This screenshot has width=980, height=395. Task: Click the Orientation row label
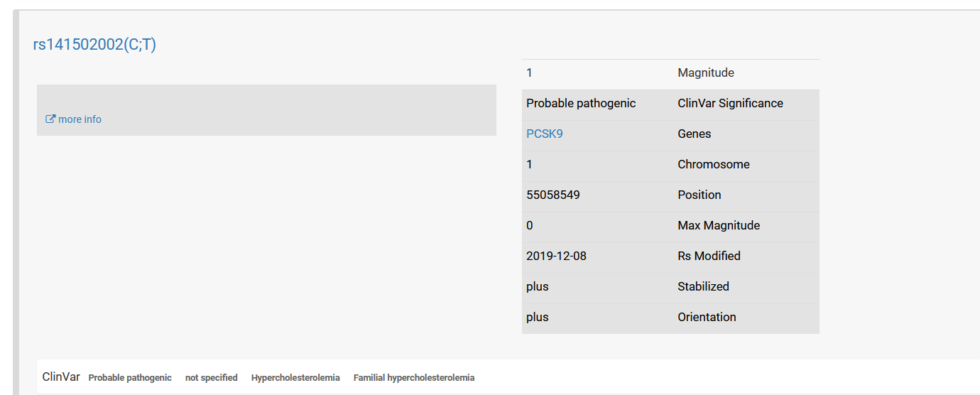tap(707, 317)
